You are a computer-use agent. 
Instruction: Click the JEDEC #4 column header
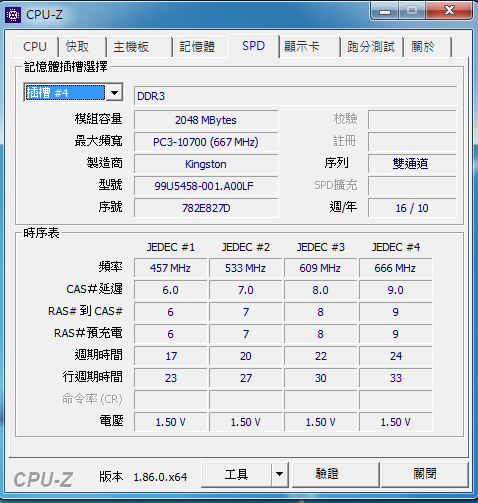(396, 247)
